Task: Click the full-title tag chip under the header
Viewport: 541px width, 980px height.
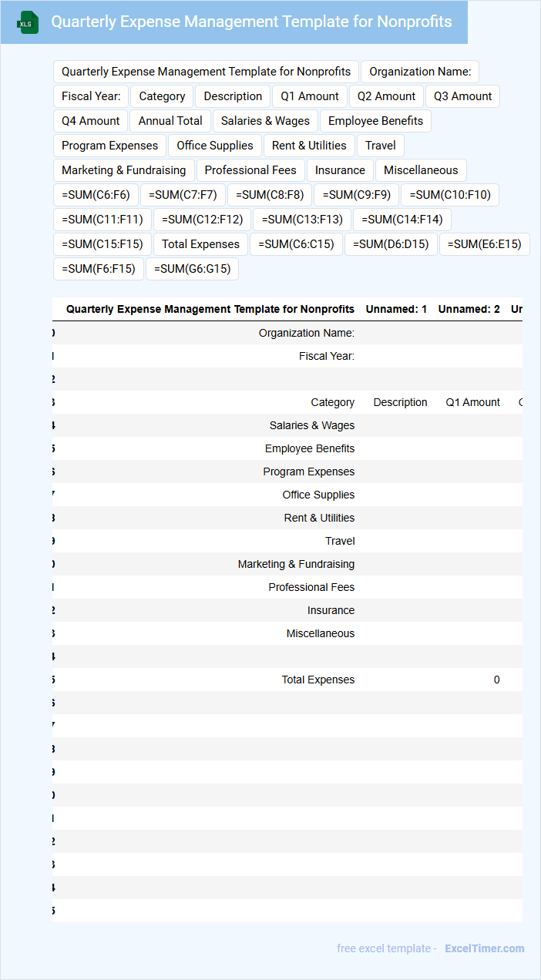Action: click(206, 72)
